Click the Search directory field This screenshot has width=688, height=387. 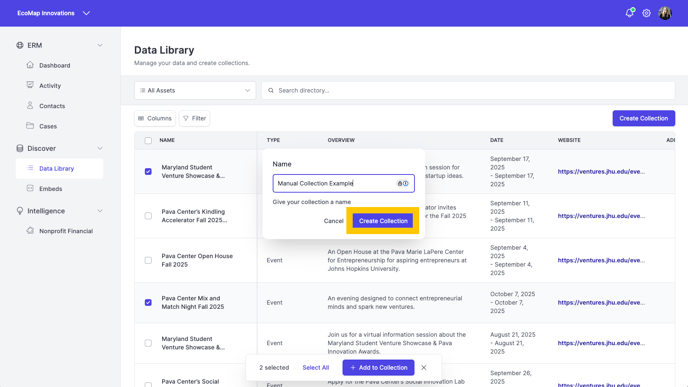(x=468, y=90)
